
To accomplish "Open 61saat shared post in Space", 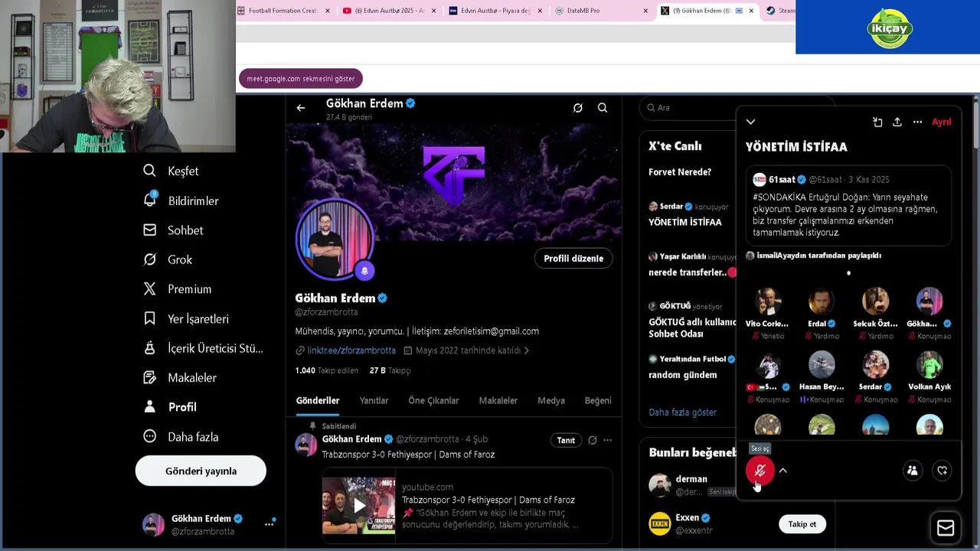I will click(x=848, y=206).
